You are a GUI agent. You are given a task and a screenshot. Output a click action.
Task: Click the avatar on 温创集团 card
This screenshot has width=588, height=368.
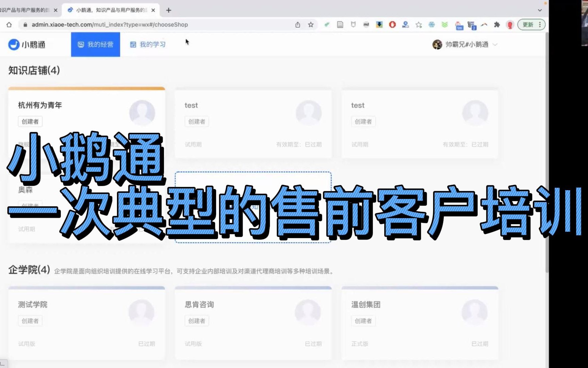(x=475, y=312)
